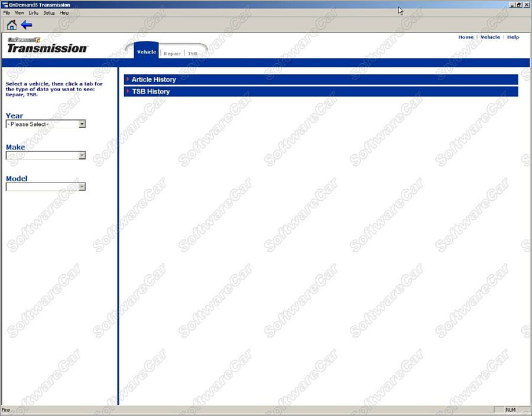Click the Home link at top right
Screen dimensions: 532x416
click(x=466, y=37)
